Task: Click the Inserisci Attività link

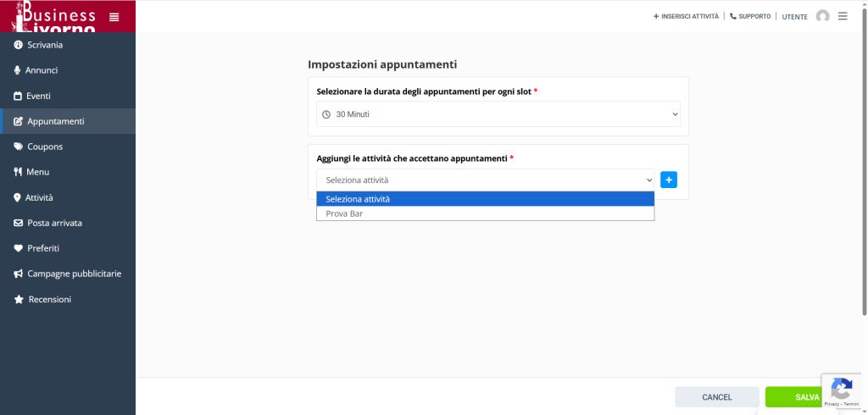Action: tap(686, 16)
